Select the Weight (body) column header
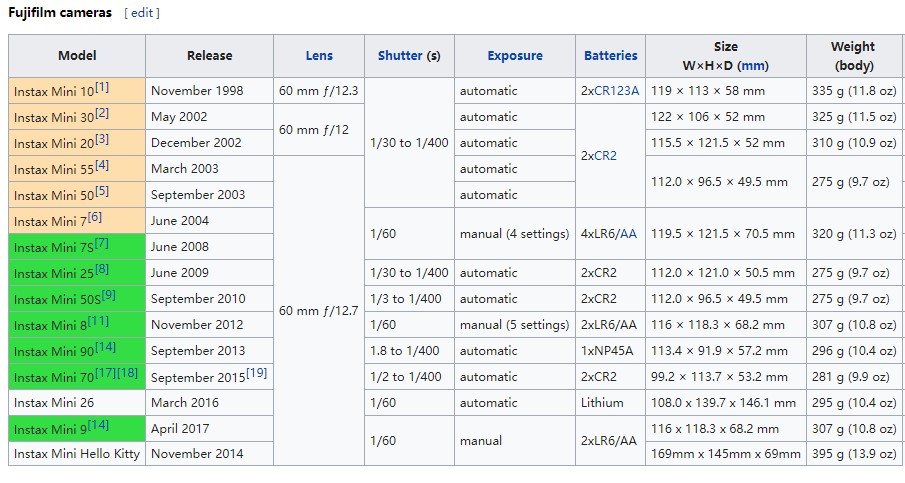The height and width of the screenshot is (483, 905). (x=855, y=56)
